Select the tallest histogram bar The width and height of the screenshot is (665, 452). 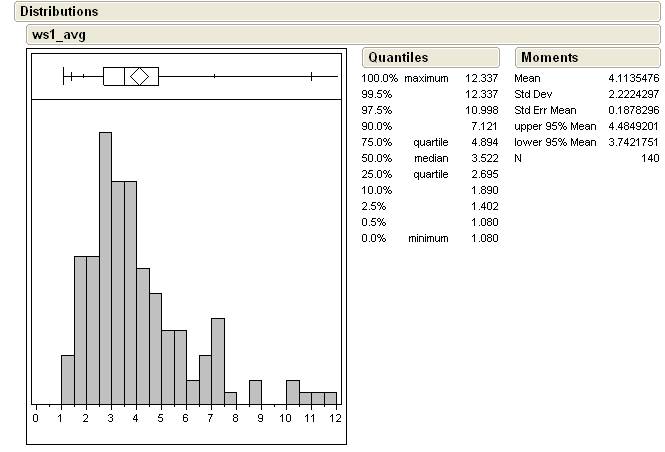point(105,268)
